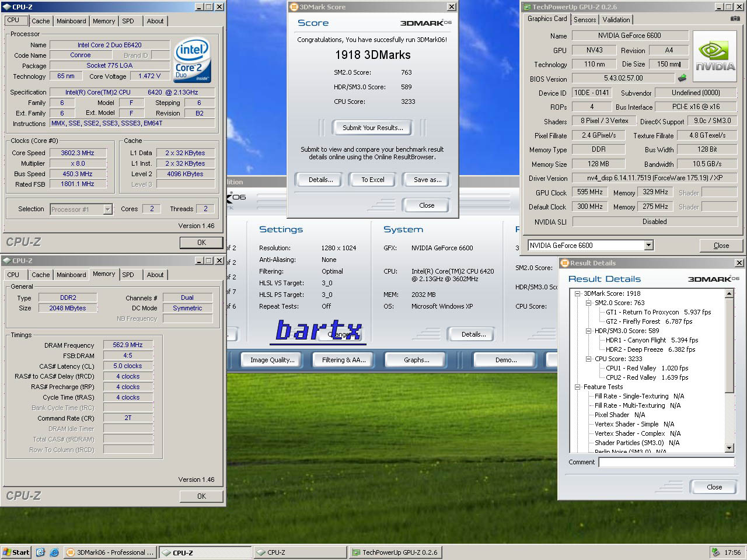Close the 3DMark Score dialog with Close button
Screen dimensions: 747x560
(x=427, y=205)
